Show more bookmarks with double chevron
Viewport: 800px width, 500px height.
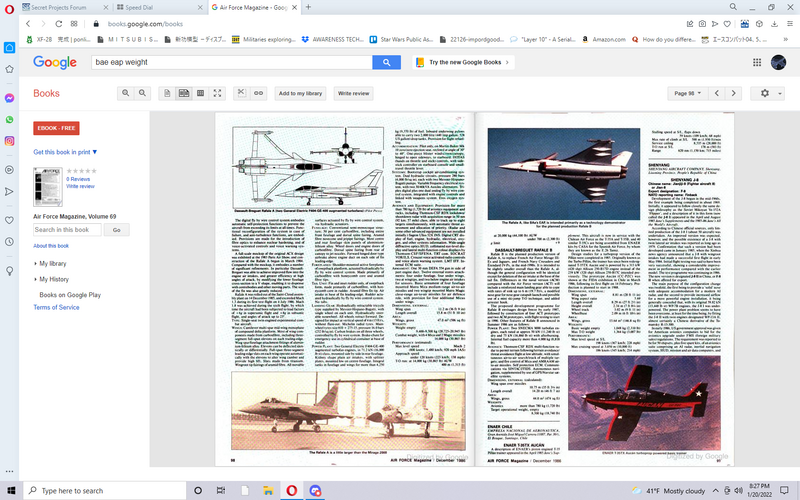click(786, 39)
